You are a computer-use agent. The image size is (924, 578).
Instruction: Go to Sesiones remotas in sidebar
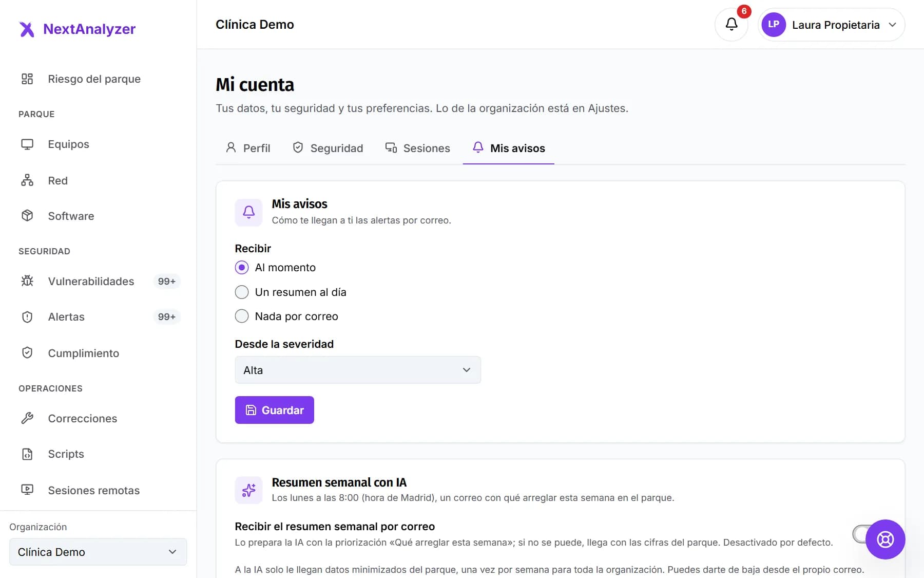98,490
